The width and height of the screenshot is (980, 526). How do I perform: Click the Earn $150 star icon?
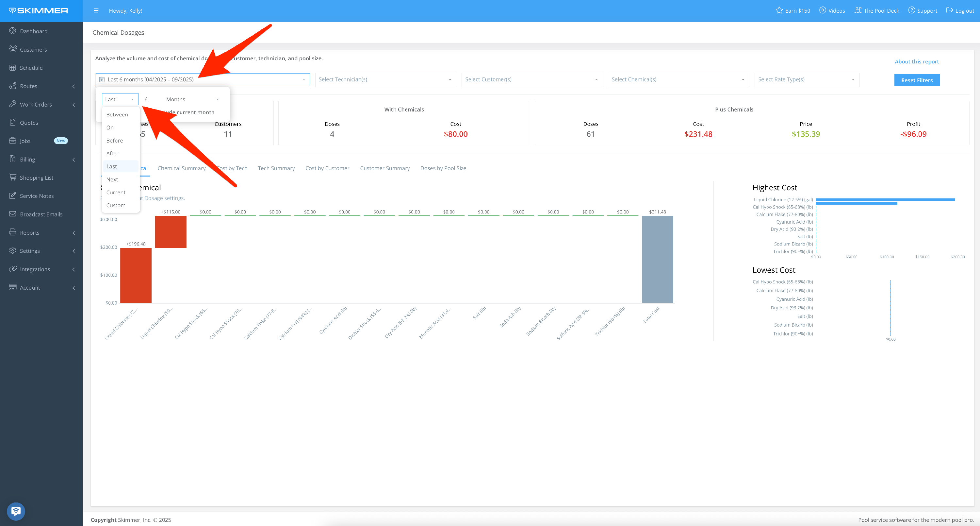click(x=779, y=10)
